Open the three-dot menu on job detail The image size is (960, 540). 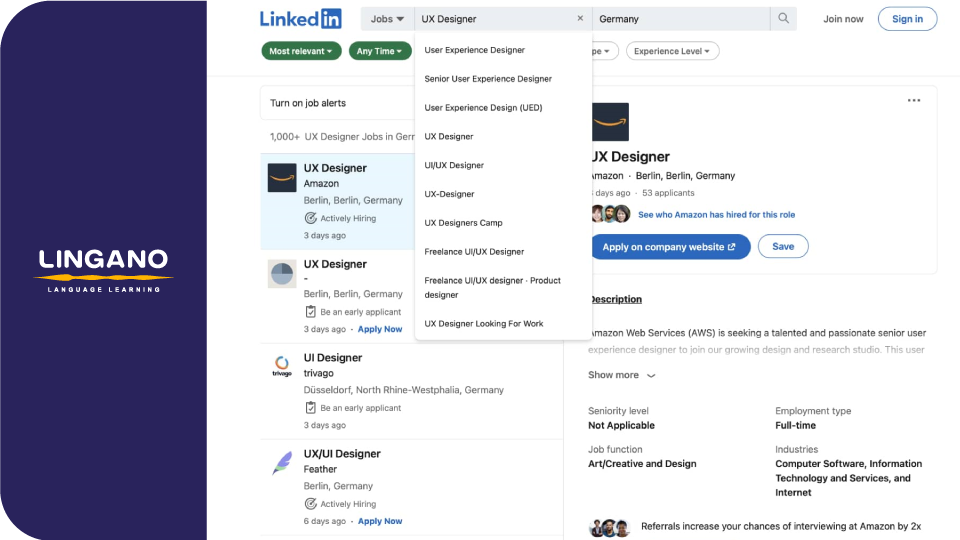pos(913,100)
